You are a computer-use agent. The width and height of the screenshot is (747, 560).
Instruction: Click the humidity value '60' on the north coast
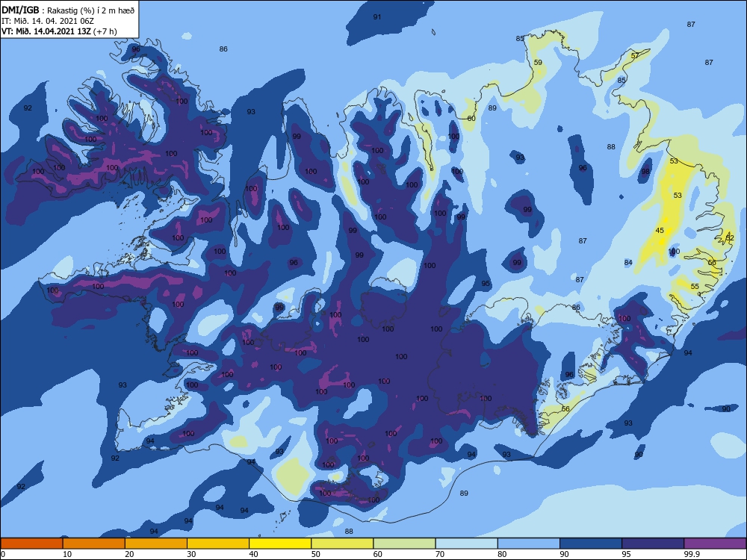coord(471,119)
